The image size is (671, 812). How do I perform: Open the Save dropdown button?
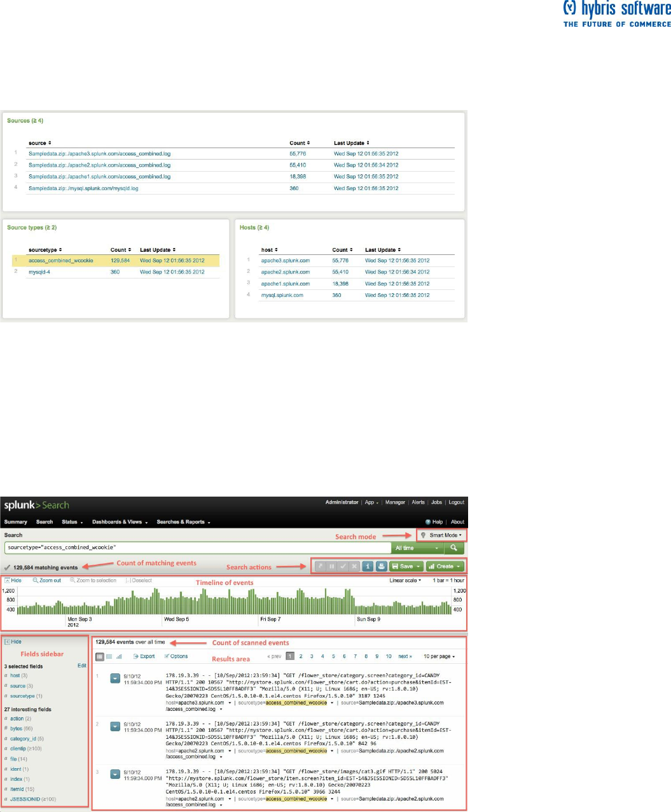coord(406,566)
